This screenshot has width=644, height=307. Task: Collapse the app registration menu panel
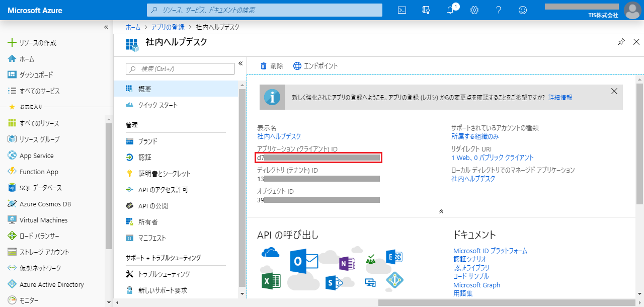[x=240, y=63]
